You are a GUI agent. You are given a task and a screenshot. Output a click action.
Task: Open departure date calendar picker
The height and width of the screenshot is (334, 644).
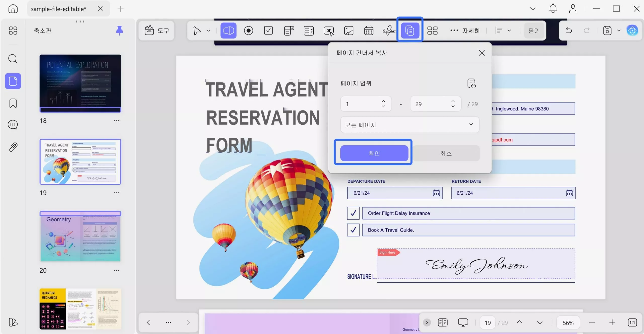(436, 193)
